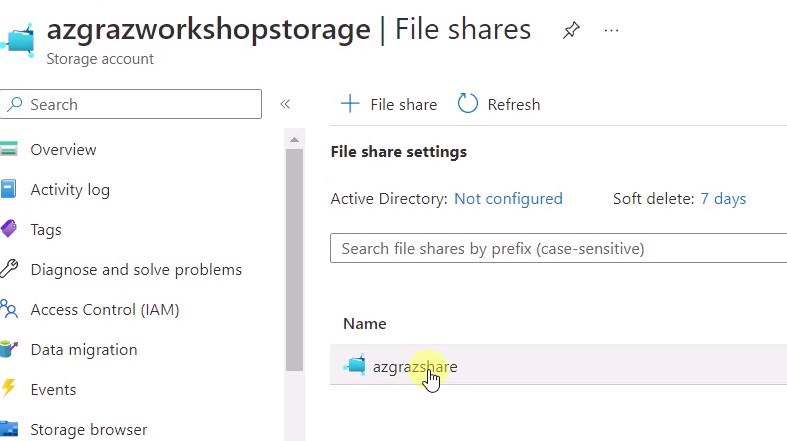Click the Events lightning icon
Image resolution: width=787 pixels, height=441 pixels.
click(9, 388)
